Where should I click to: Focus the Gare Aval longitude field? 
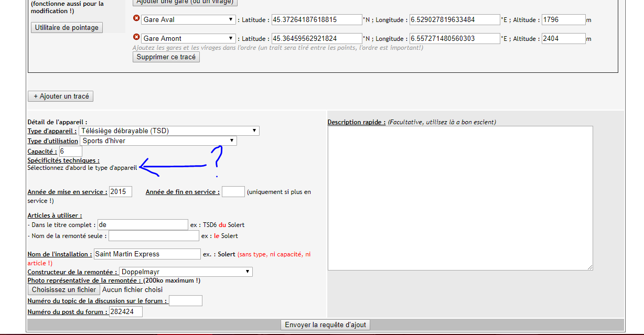455,20
